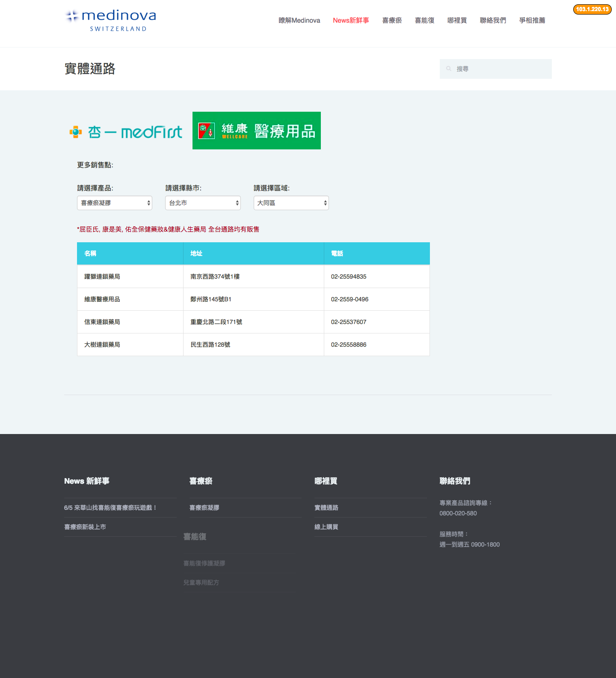Click the 6/5 華山 event news link
The image size is (616, 678).
pos(110,508)
